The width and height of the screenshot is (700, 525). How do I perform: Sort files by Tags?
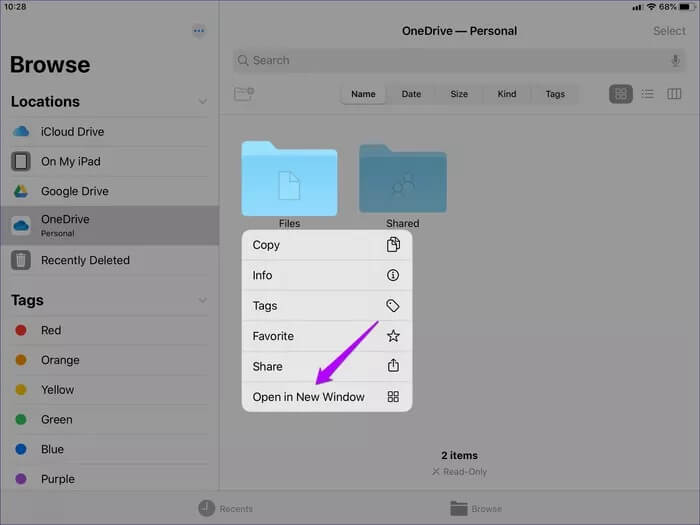pyautogui.click(x=555, y=94)
